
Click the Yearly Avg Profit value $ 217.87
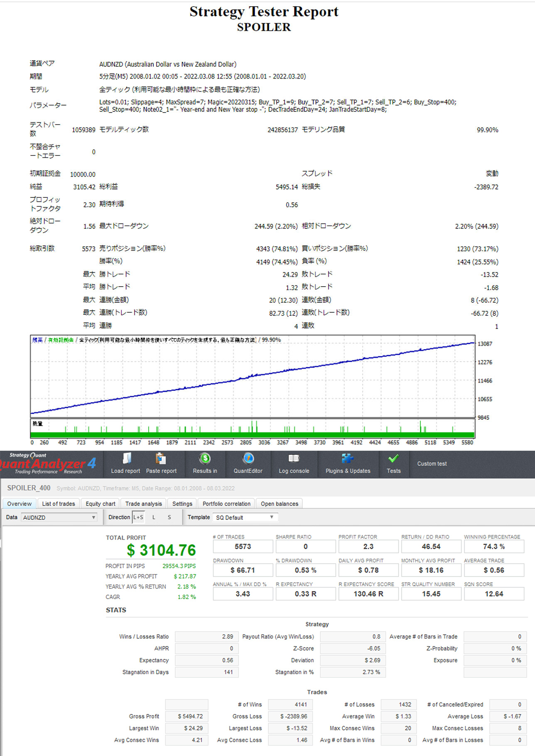click(x=185, y=576)
